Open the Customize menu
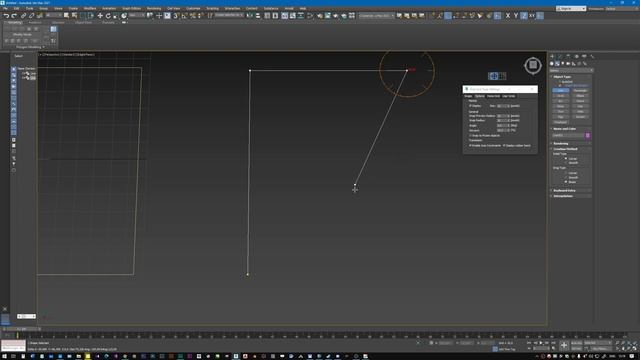Image resolution: width=640 pixels, height=360 pixels. pyautogui.click(x=193, y=8)
